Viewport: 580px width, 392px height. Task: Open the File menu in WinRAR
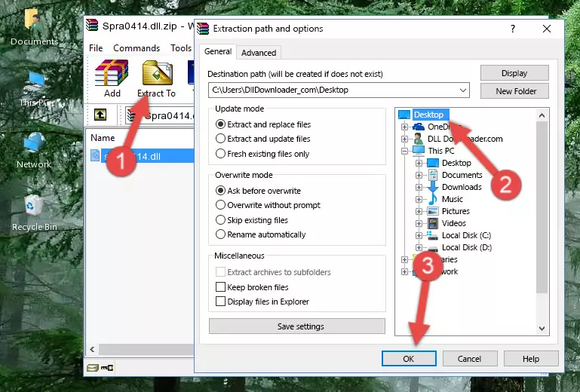click(96, 48)
